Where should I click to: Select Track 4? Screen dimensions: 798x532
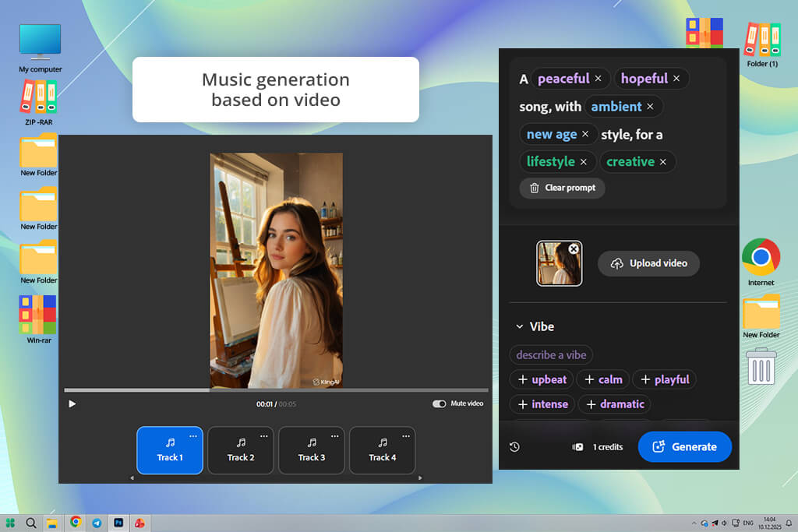(x=382, y=451)
